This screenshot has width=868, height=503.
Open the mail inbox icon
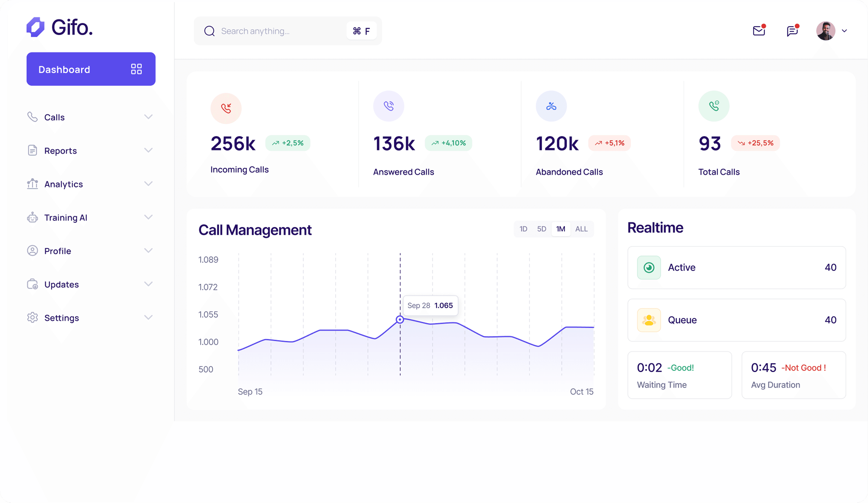click(759, 31)
